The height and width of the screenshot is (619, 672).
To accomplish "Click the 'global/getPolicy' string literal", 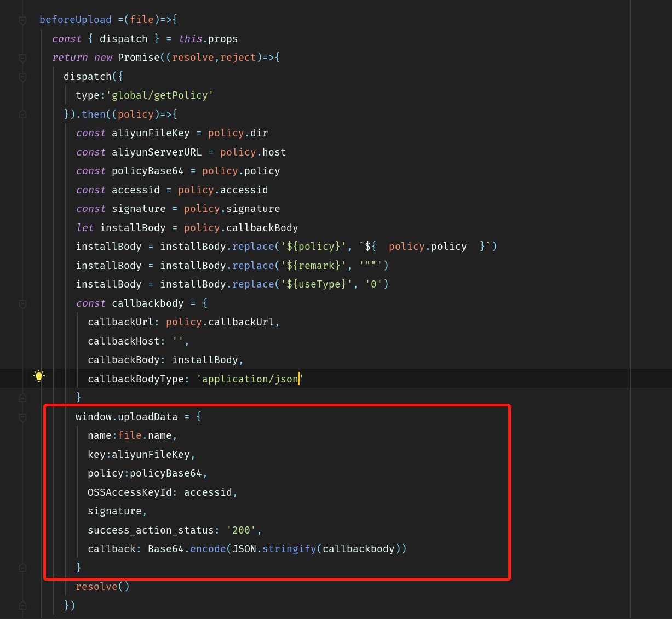I will [161, 95].
